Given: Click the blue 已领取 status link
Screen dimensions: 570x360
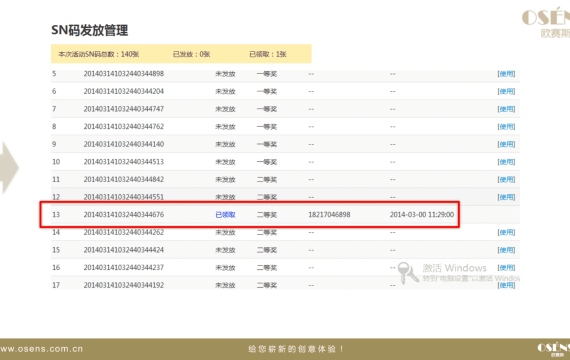Looking at the screenshot, I should click(x=225, y=215).
